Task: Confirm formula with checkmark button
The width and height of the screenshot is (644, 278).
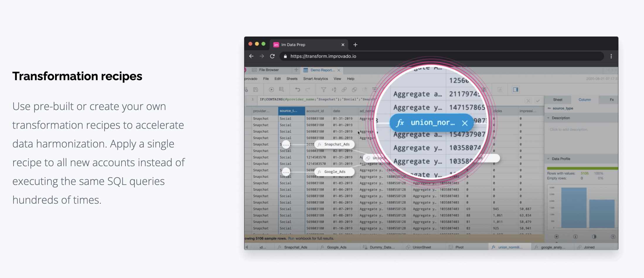Action: point(538,101)
